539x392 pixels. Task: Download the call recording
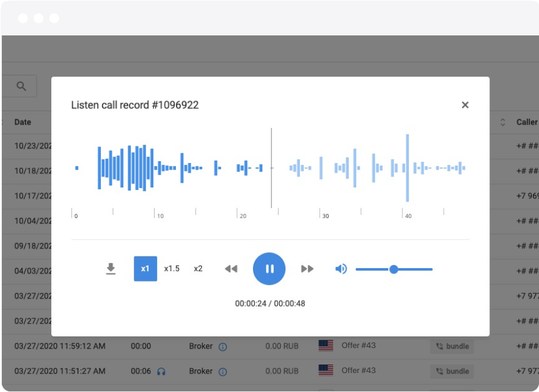pyautogui.click(x=111, y=269)
